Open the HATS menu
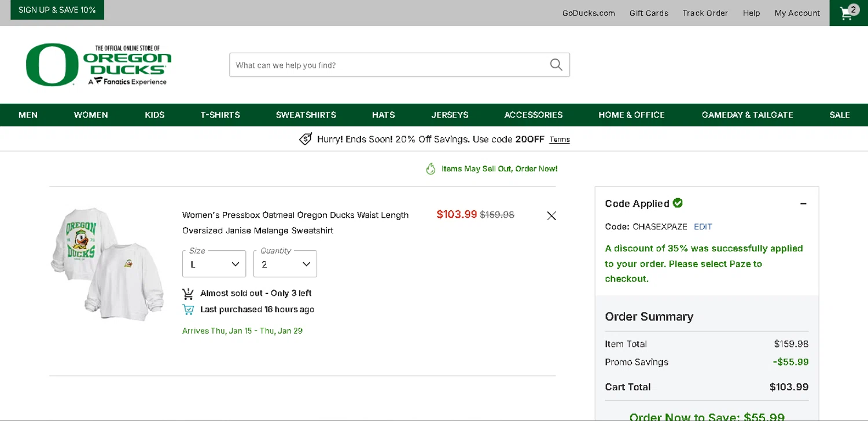868x421 pixels. coord(384,115)
